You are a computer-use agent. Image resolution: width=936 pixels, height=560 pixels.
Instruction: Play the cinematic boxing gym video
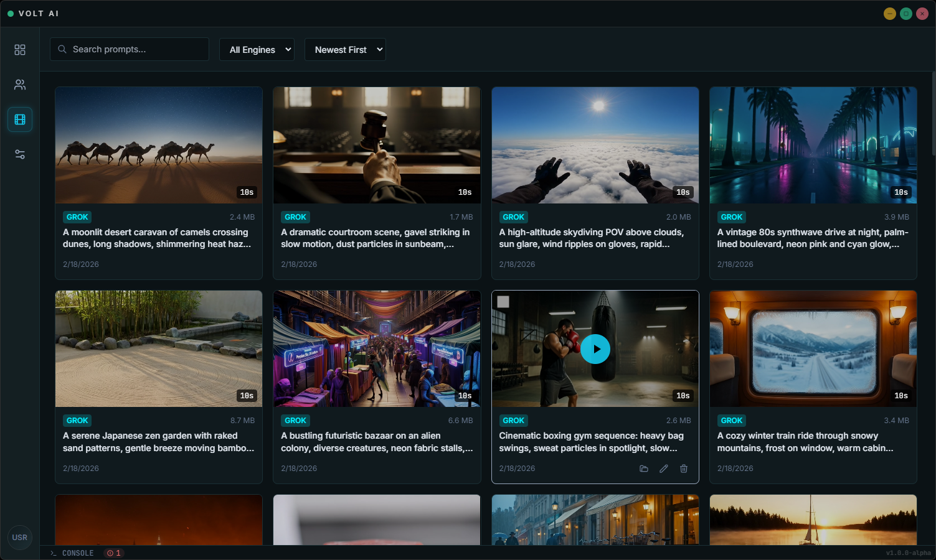pyautogui.click(x=595, y=349)
